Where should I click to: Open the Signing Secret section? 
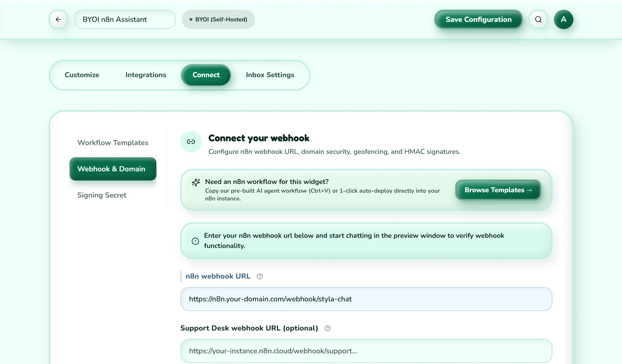[x=113, y=195]
